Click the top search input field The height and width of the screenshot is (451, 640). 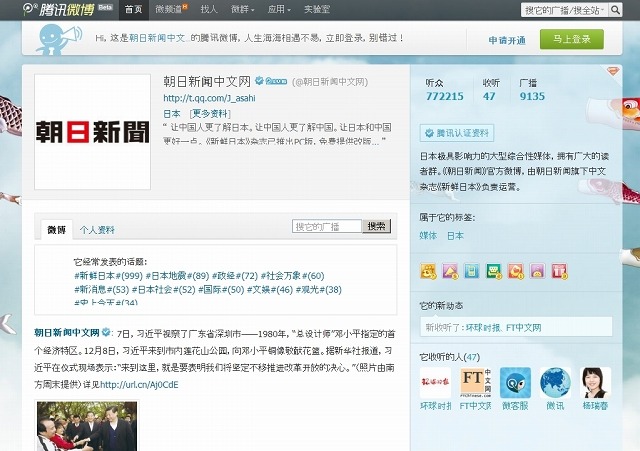565,10
